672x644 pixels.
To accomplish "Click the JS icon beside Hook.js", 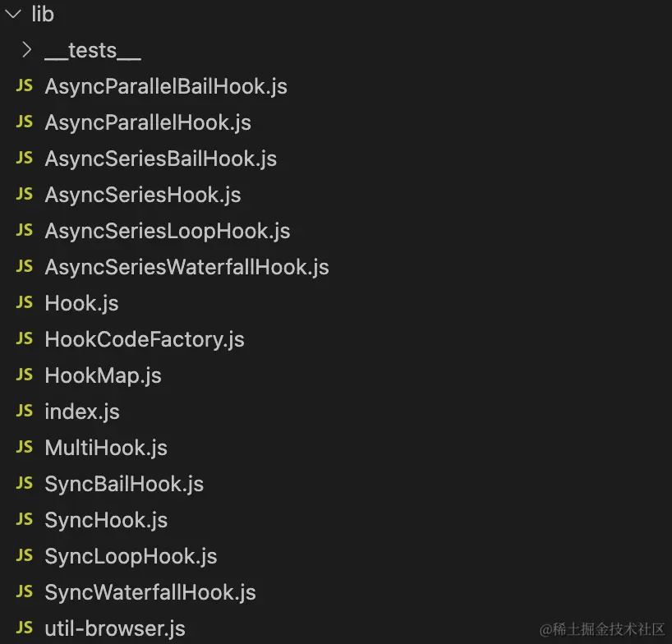I will click(x=25, y=303).
